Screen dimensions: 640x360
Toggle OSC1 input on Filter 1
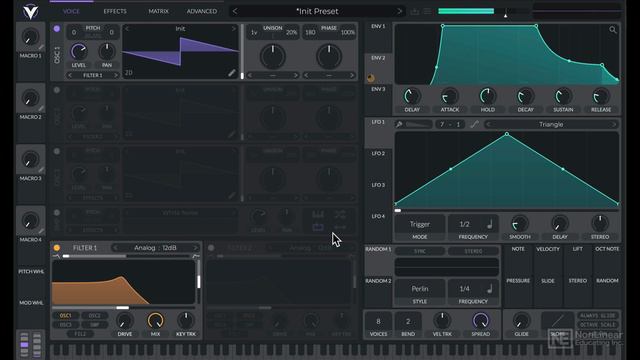[66, 316]
